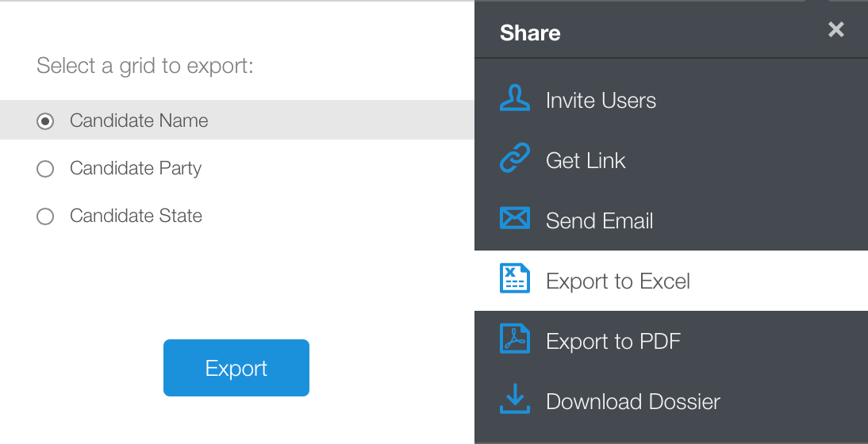Select the Export to PDF text label

click(613, 342)
